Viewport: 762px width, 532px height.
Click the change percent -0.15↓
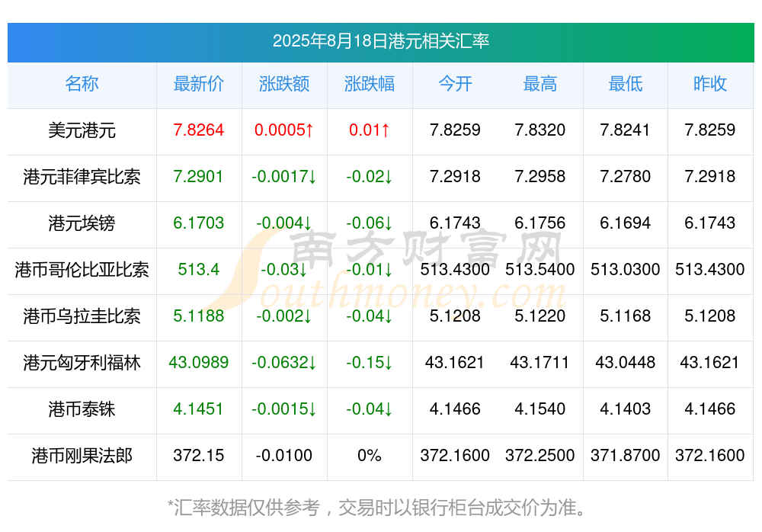[370, 362]
